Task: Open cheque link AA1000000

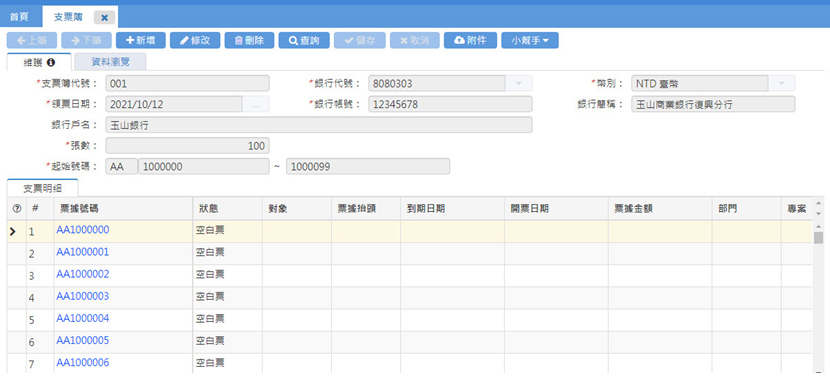Action: coord(83,230)
